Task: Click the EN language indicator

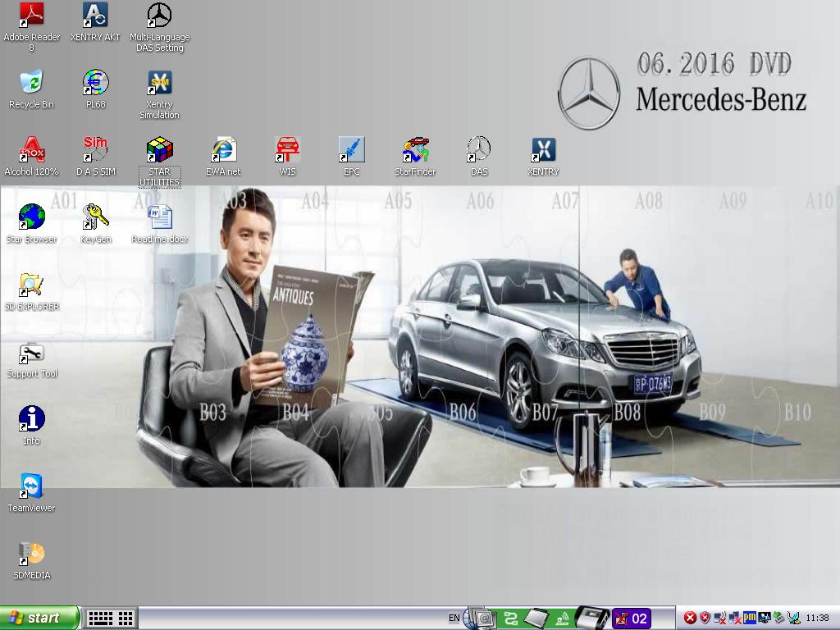Action: pyautogui.click(x=454, y=619)
